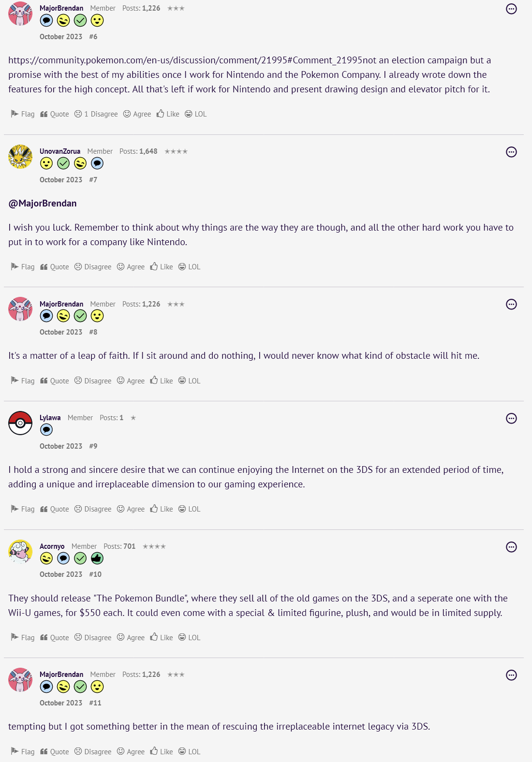Open options menu for post #9
532x762 pixels.
[511, 418]
